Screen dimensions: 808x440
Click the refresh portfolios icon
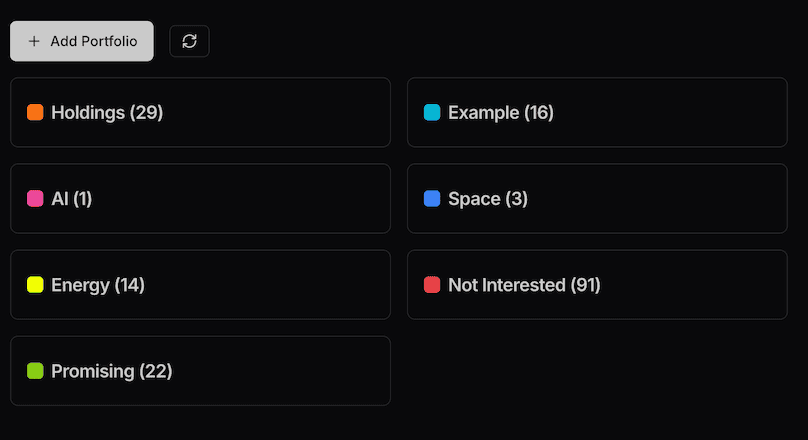click(189, 41)
